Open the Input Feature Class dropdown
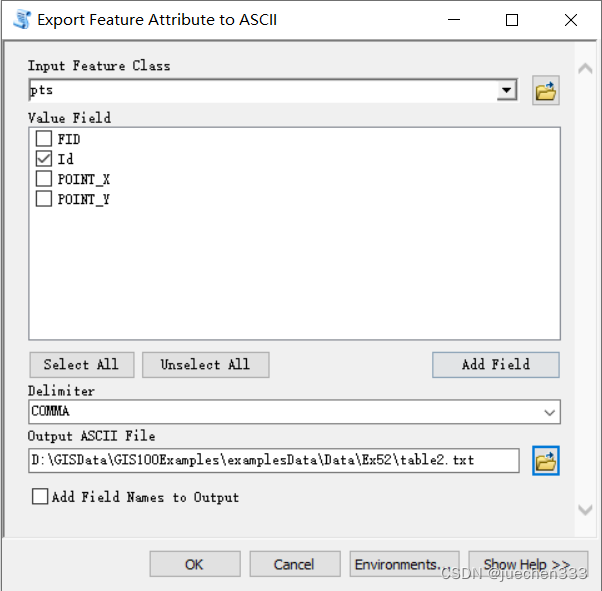 tap(507, 91)
